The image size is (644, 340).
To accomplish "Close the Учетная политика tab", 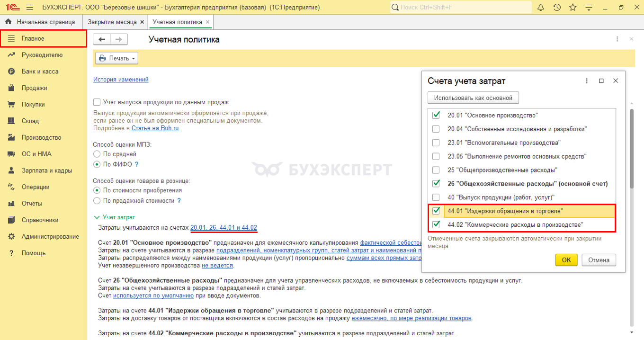I will [207, 22].
